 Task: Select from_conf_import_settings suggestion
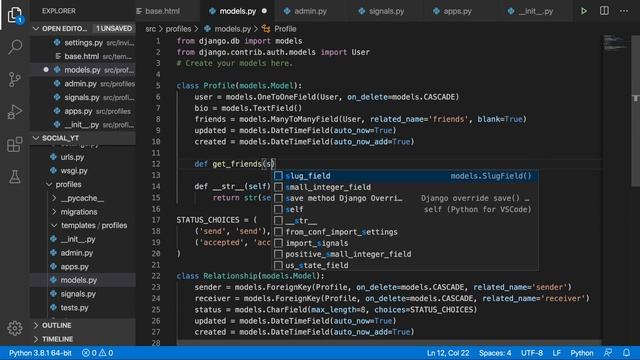(405, 232)
